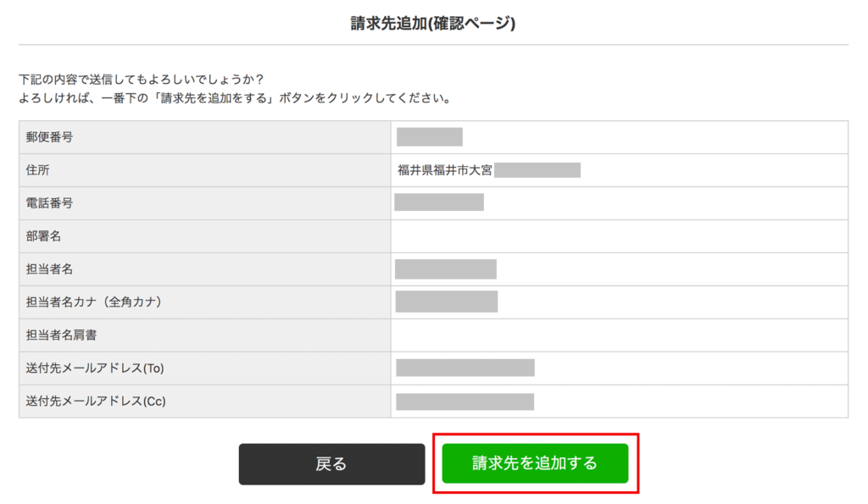Click the address text 福井県福井市大宮

445,170
